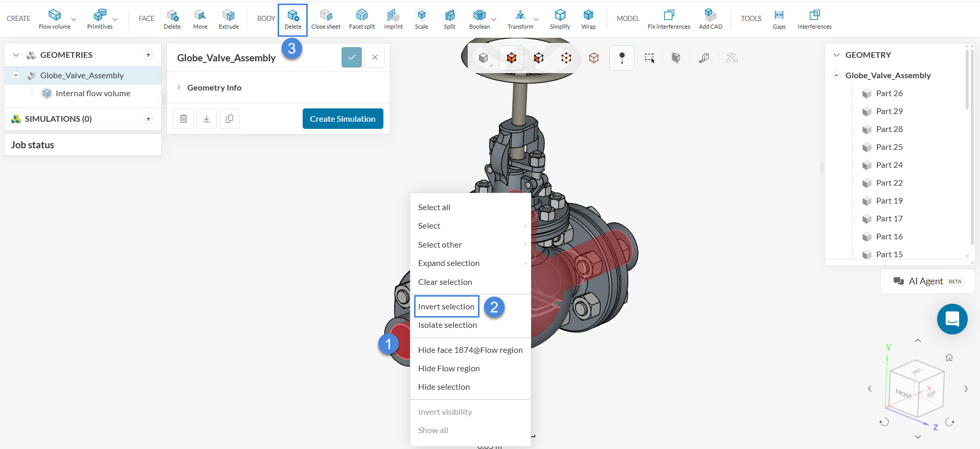980x449 pixels.
Task: Collapse the Globe_Valve_Assembly tree in left panel
Action: click(16, 76)
